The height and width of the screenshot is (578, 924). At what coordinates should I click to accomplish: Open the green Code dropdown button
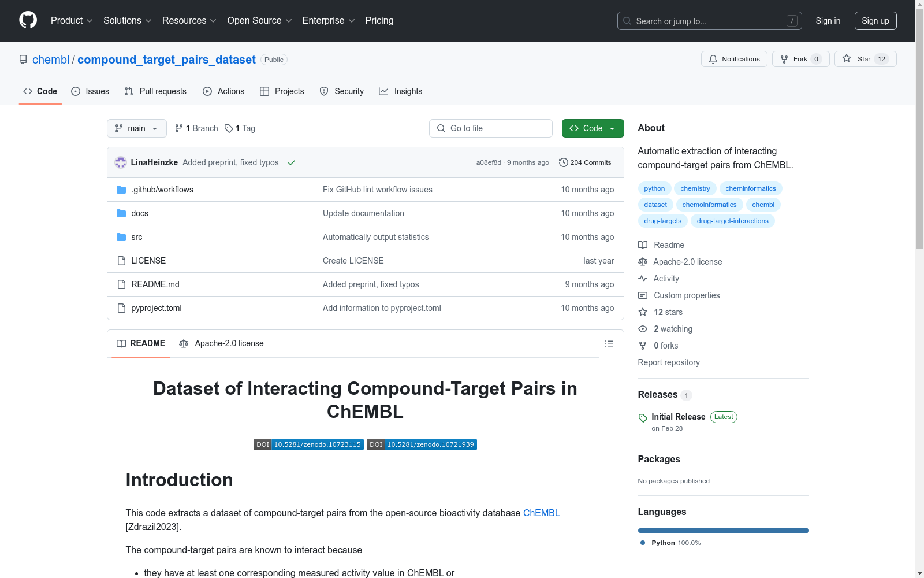coord(593,128)
